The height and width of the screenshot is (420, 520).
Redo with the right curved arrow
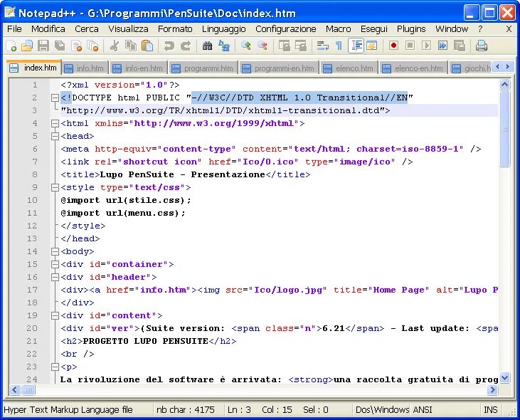186,46
